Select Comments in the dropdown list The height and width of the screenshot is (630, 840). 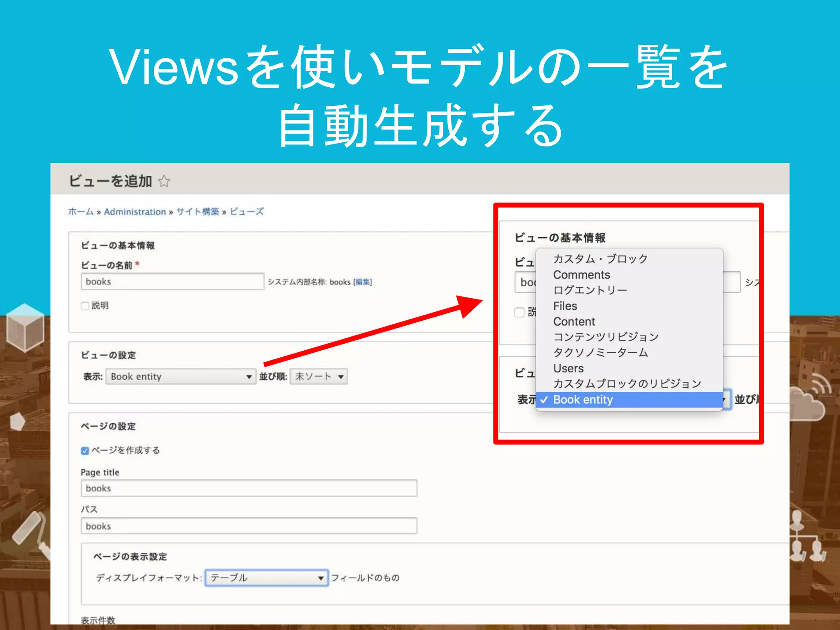coord(629,275)
